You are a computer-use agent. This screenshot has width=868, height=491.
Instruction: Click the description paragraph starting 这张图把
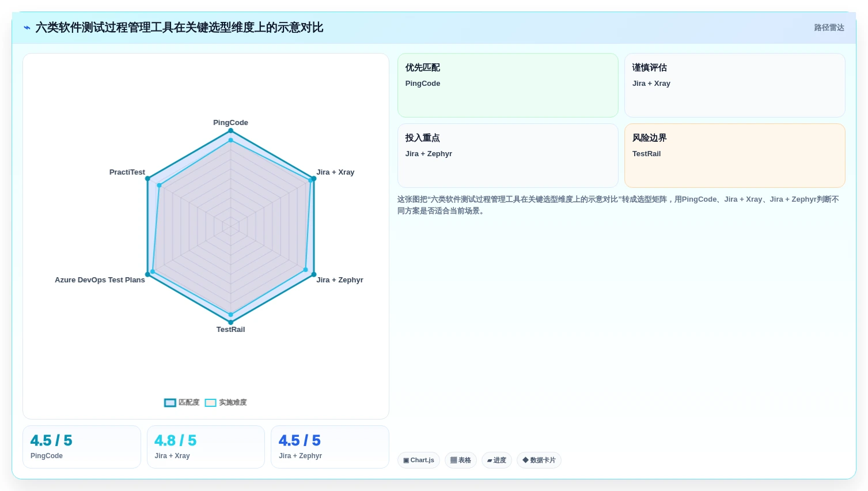[618, 205]
